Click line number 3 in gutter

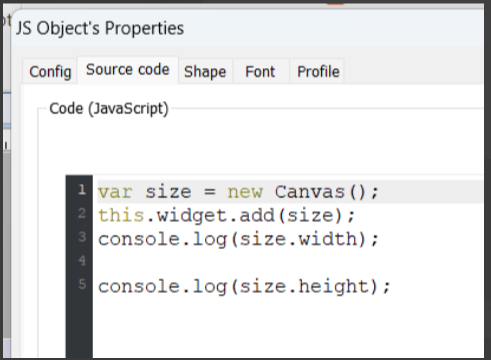tap(82, 237)
